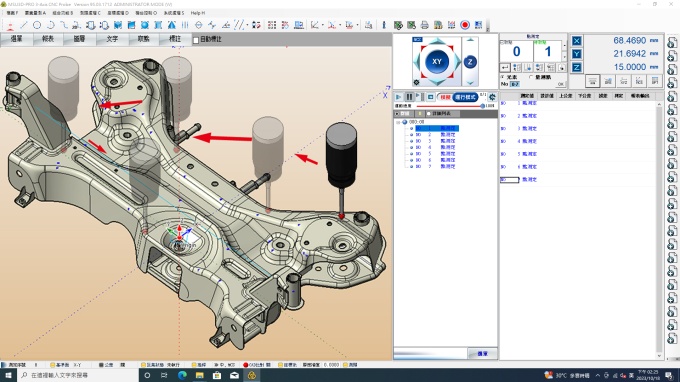Select the line measurement tool icon
Image resolution: width=680 pixels, height=382 pixels.
click(x=23, y=25)
